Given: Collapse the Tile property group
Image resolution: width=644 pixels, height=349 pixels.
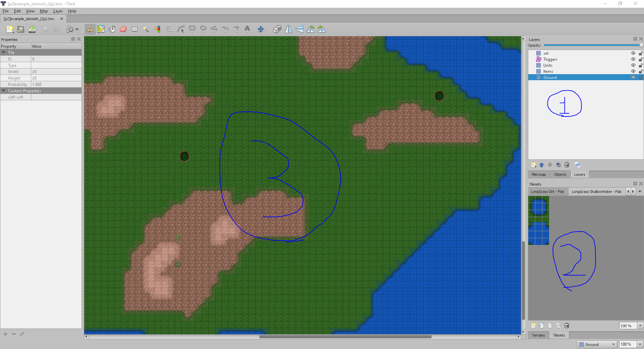Looking at the screenshot, I should coord(4,53).
